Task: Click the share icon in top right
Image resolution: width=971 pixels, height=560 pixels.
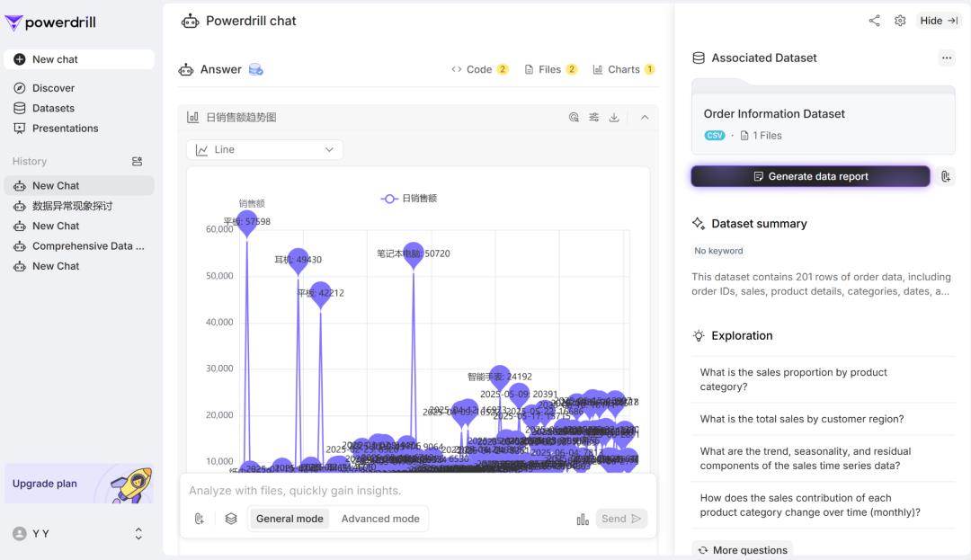Action: tap(874, 21)
